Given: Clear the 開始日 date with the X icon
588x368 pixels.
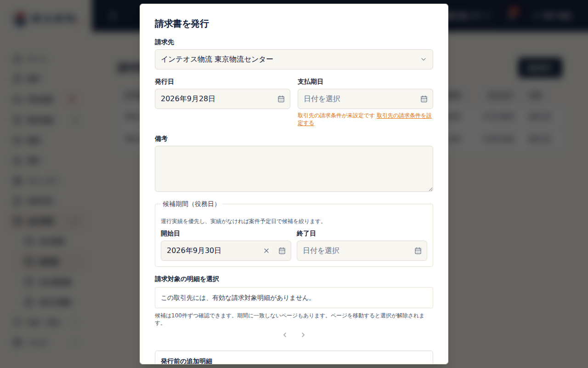Looking at the screenshot, I should coord(266,251).
